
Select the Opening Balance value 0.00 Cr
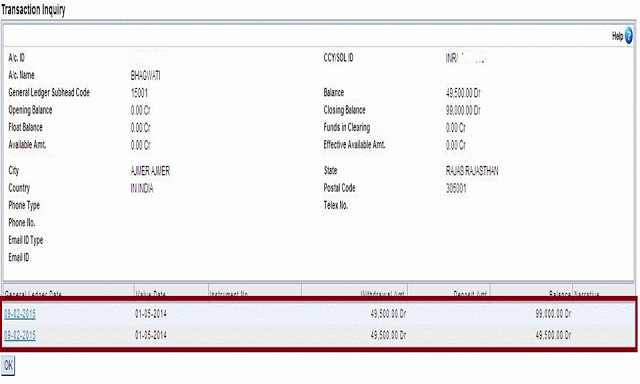[x=140, y=111]
